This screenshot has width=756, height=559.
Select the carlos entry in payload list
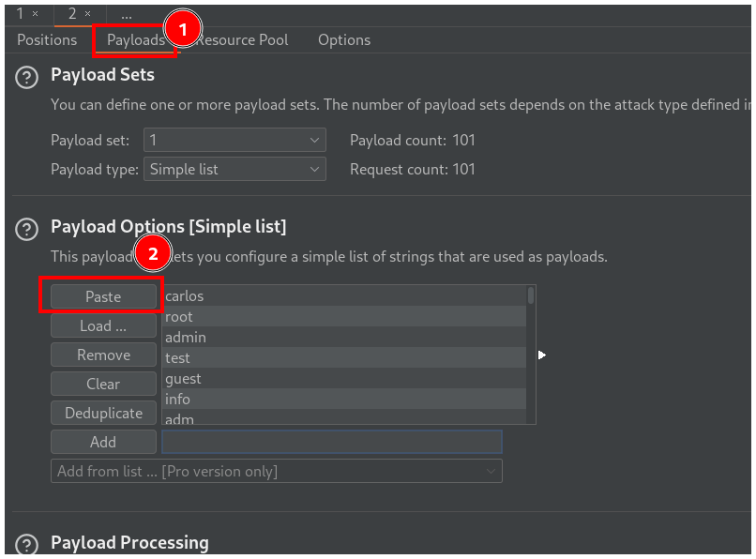coord(343,296)
